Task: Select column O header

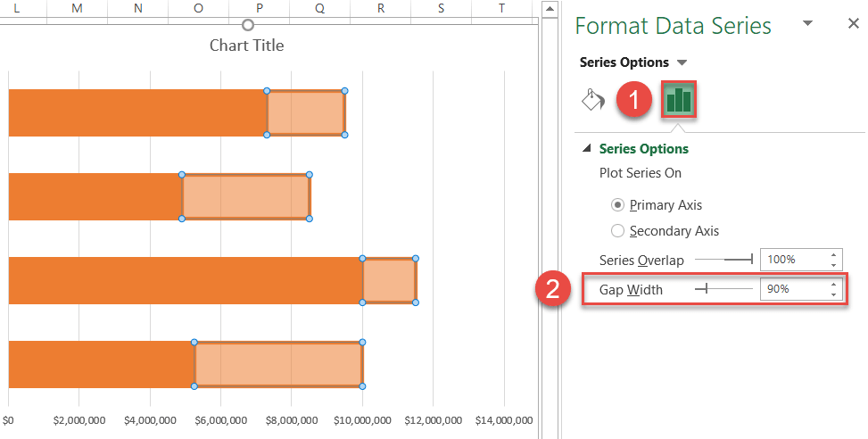Action: click(198, 8)
